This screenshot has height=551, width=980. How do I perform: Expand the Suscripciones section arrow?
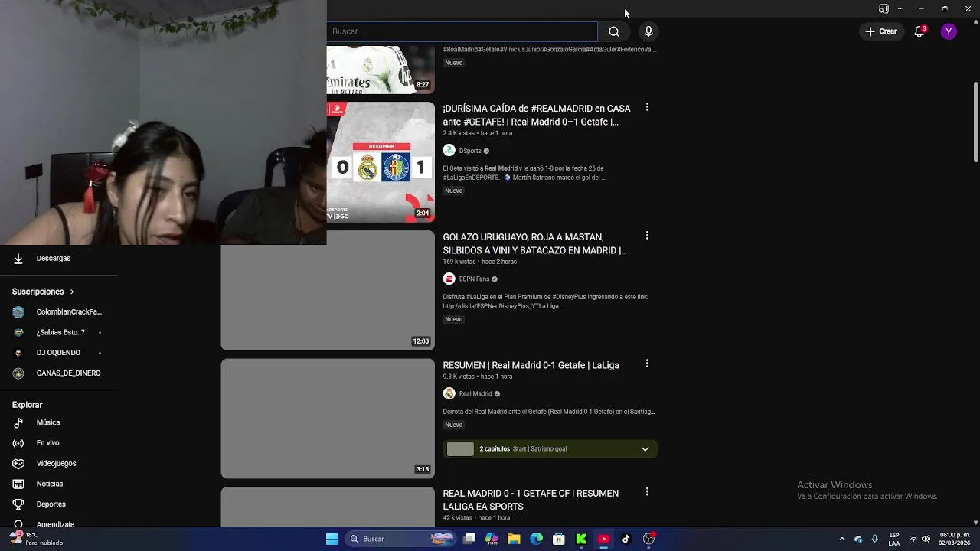tap(72, 292)
